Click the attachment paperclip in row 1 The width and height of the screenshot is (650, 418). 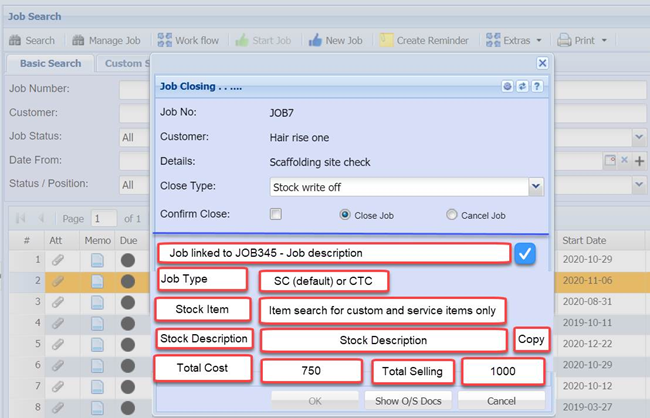point(57,260)
